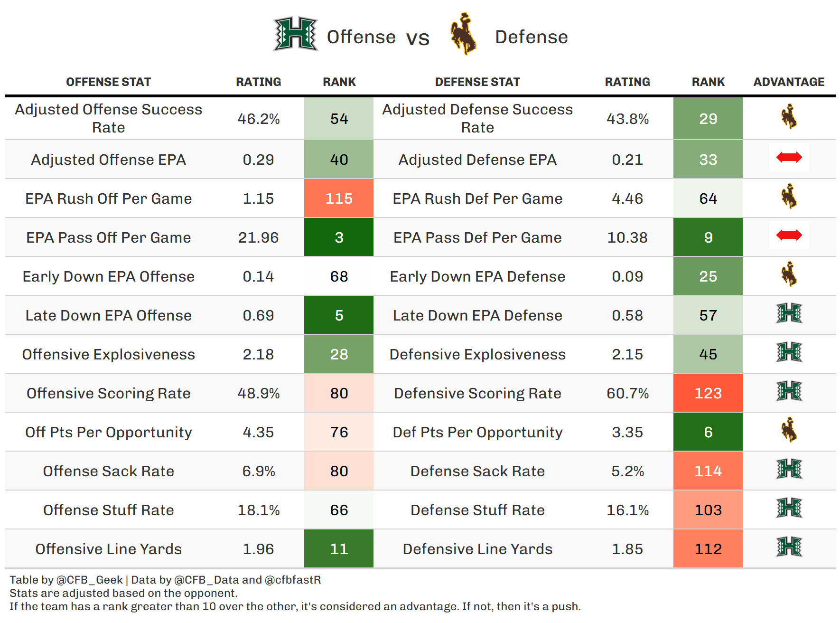
Task: Click the Hawaii logo in the header
Action: 295,34
